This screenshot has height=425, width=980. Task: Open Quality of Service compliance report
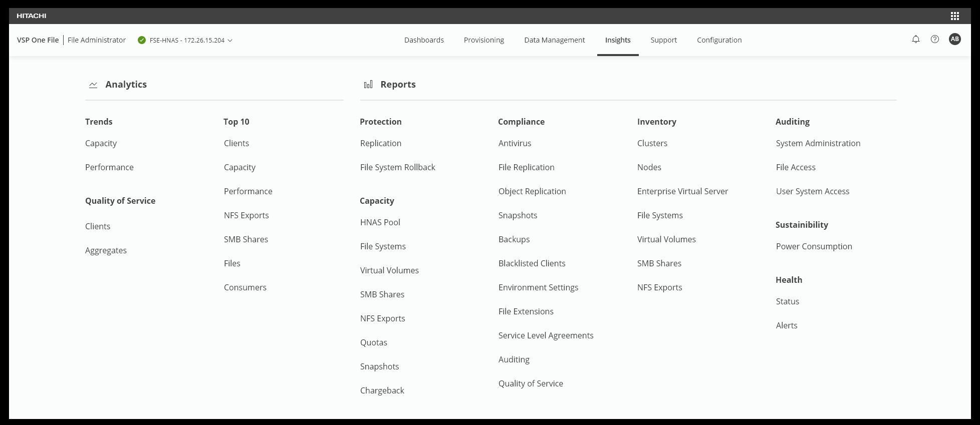pyautogui.click(x=531, y=383)
